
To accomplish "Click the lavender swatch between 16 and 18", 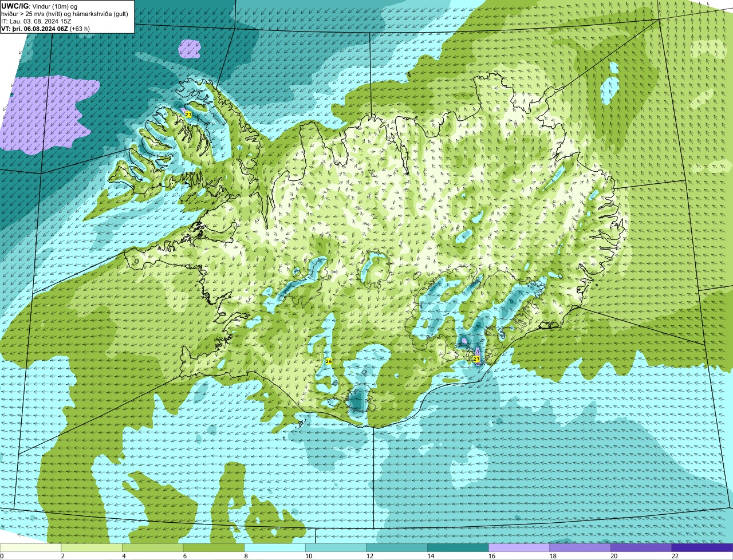I will coord(519,548).
